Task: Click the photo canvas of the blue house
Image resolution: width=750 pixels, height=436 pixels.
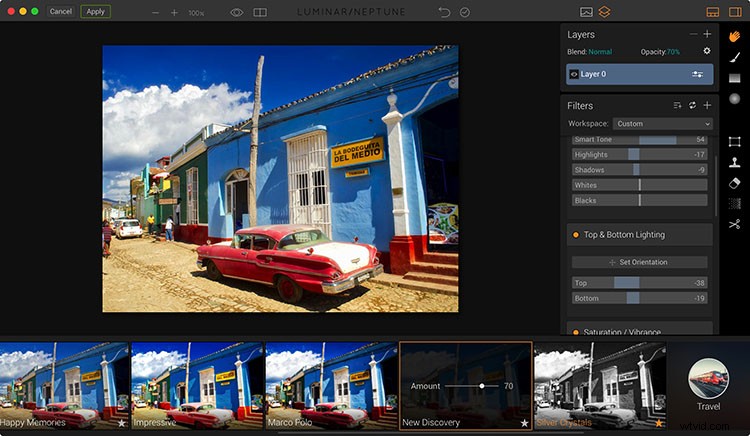Action: point(280,178)
